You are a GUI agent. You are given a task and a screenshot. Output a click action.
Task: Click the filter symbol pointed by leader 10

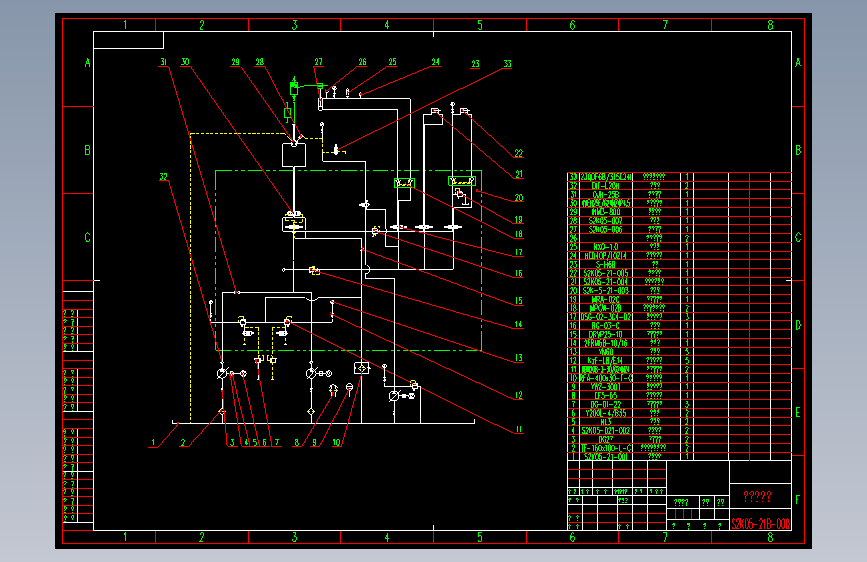pos(362,368)
